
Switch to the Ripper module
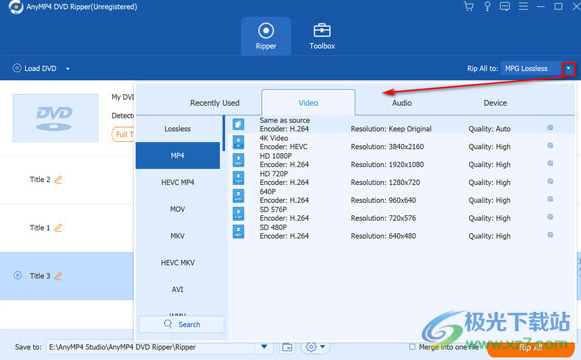click(266, 36)
